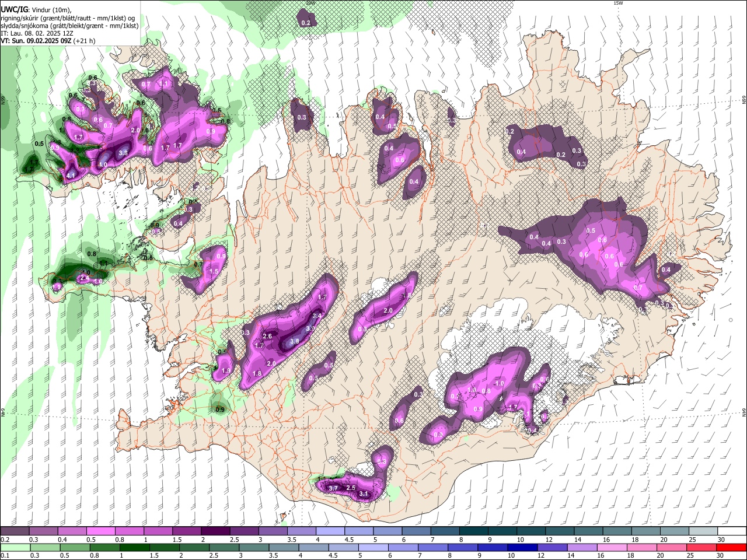The image size is (747, 560).
Task: Select the dark teal snow swatch for 8–9
Action: (474, 531)
